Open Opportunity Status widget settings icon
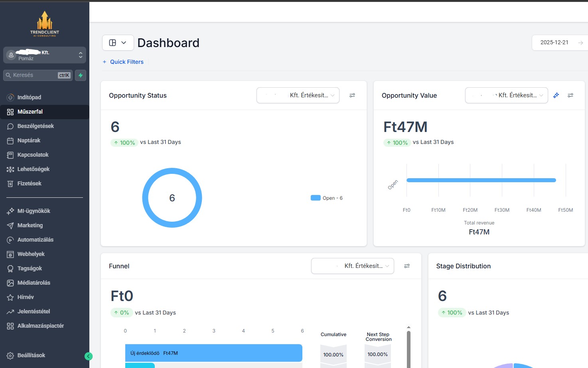Image resolution: width=588 pixels, height=368 pixels. (x=352, y=95)
